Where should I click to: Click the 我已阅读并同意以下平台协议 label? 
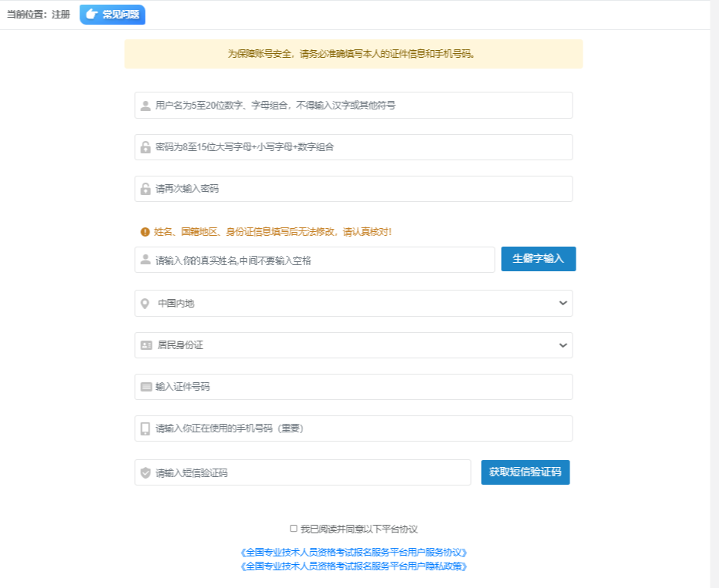(359, 529)
